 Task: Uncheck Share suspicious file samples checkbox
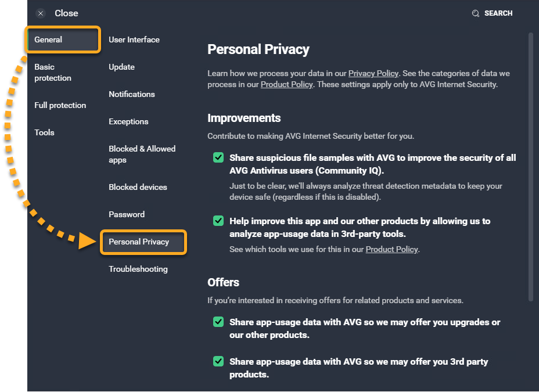click(x=218, y=157)
